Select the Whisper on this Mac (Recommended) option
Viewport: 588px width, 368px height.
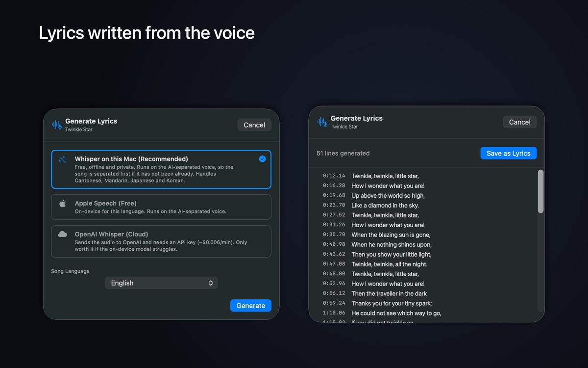tap(161, 169)
